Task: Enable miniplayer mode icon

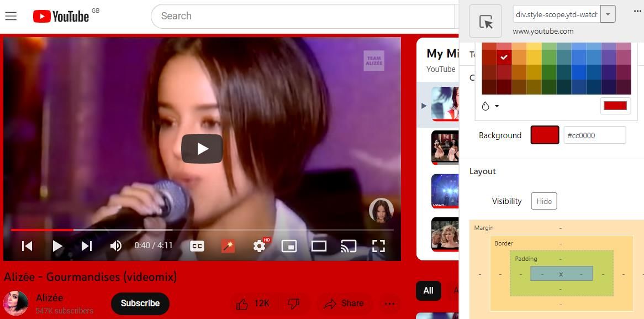Action: click(289, 246)
